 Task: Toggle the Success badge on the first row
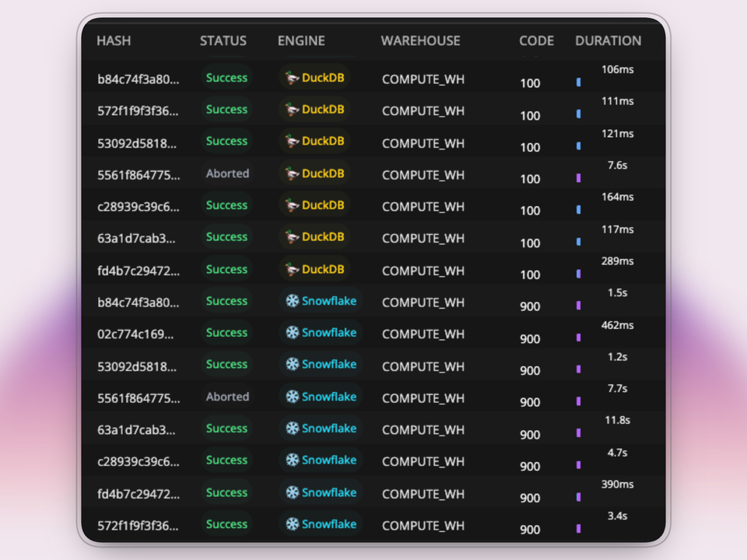point(226,77)
